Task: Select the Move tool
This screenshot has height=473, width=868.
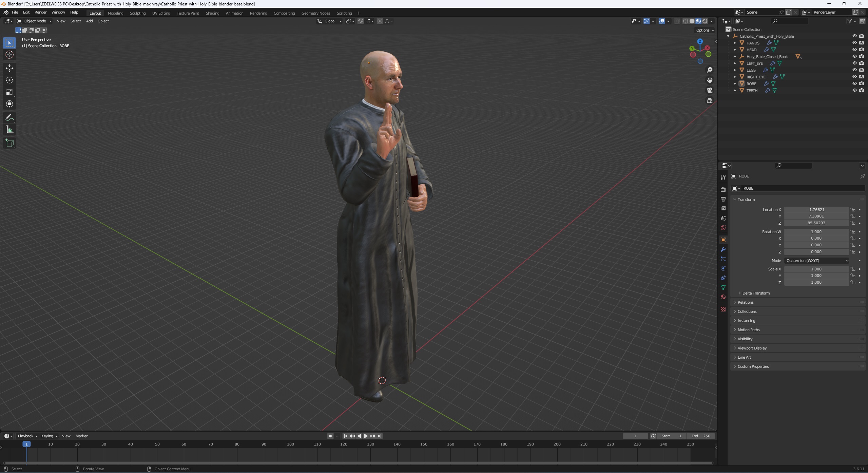Action: 9,68
